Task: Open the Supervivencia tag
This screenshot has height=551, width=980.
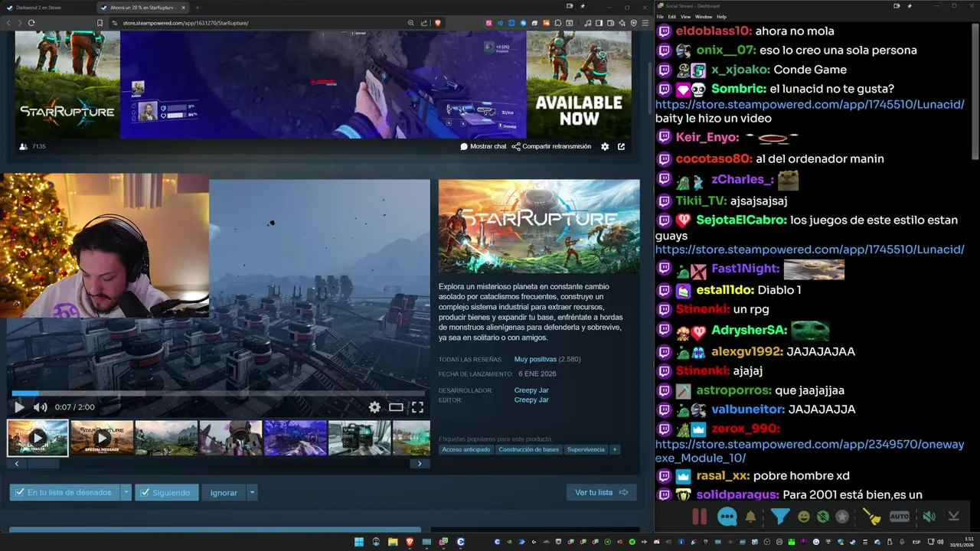Action: 586,449
